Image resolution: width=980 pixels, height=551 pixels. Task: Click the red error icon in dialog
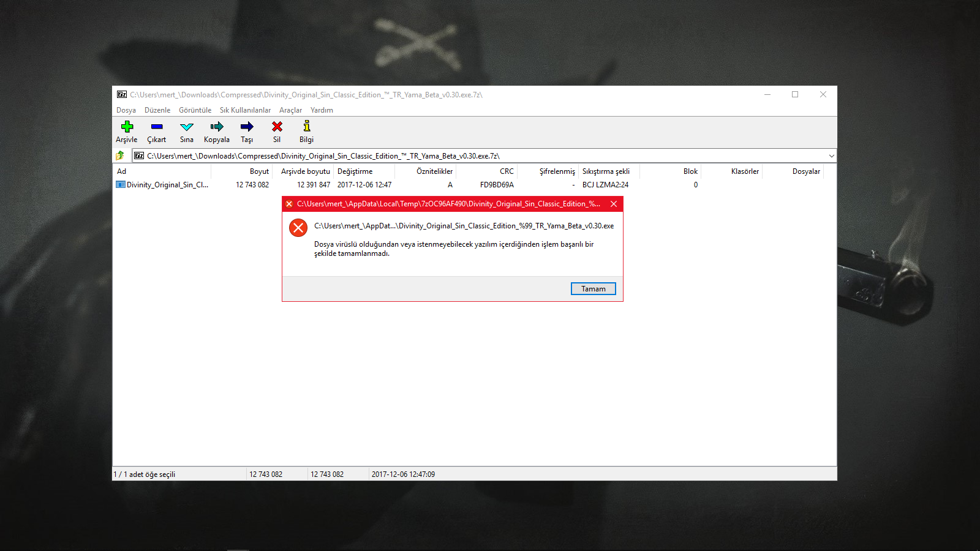(298, 228)
